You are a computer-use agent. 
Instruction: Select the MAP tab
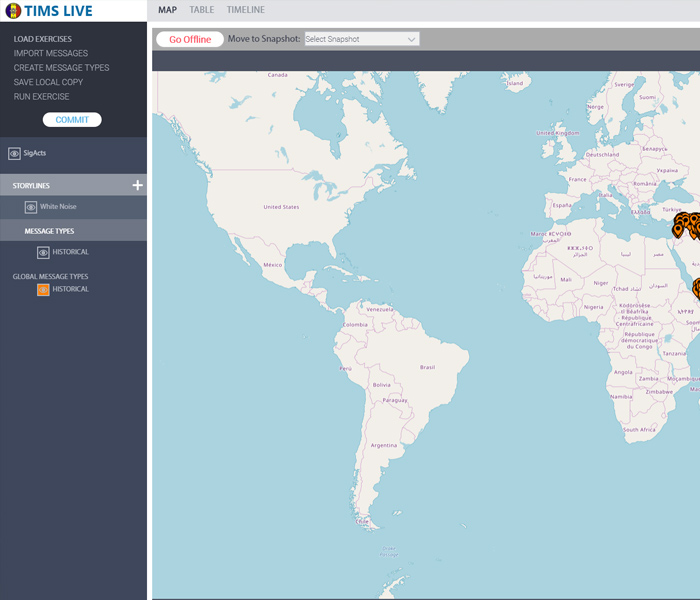pyautogui.click(x=167, y=10)
